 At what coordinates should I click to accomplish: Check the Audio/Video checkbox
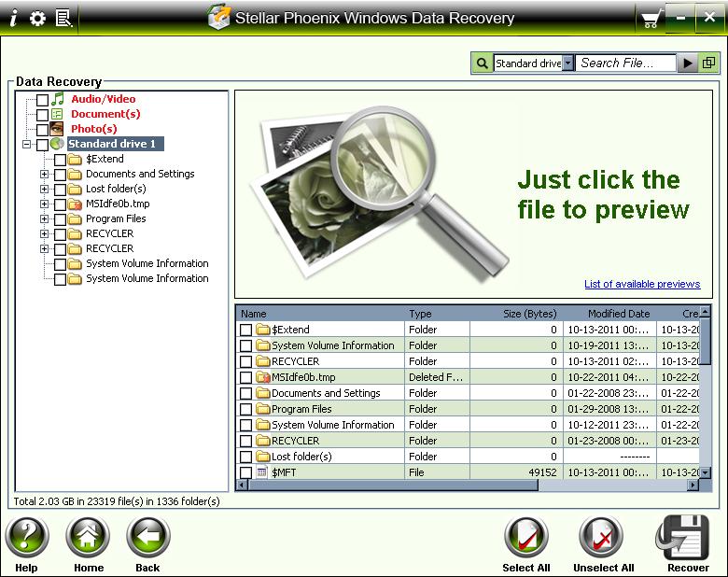tap(42, 100)
